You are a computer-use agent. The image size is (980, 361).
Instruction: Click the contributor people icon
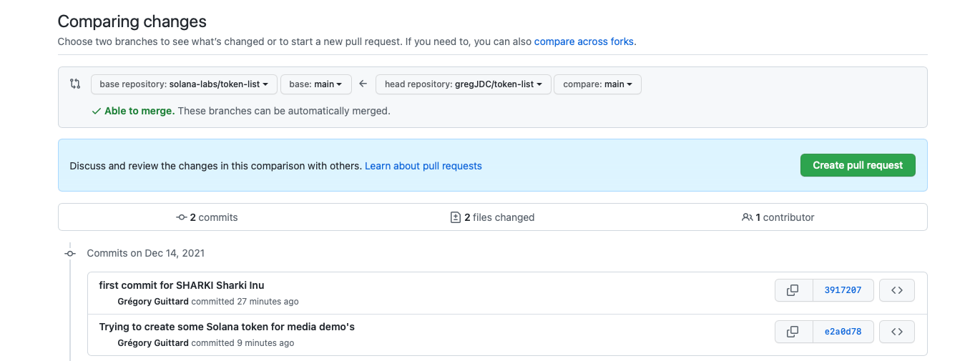pos(747,217)
